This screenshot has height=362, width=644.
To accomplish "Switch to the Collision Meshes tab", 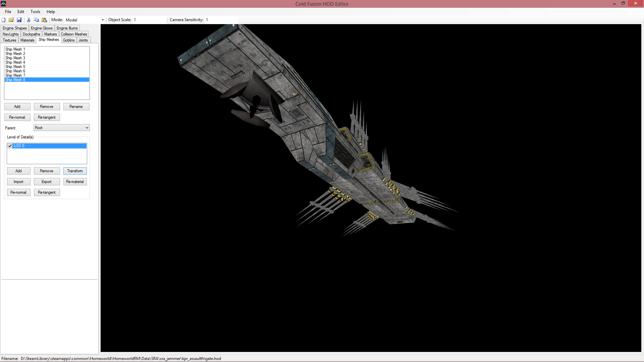I will 74,34.
